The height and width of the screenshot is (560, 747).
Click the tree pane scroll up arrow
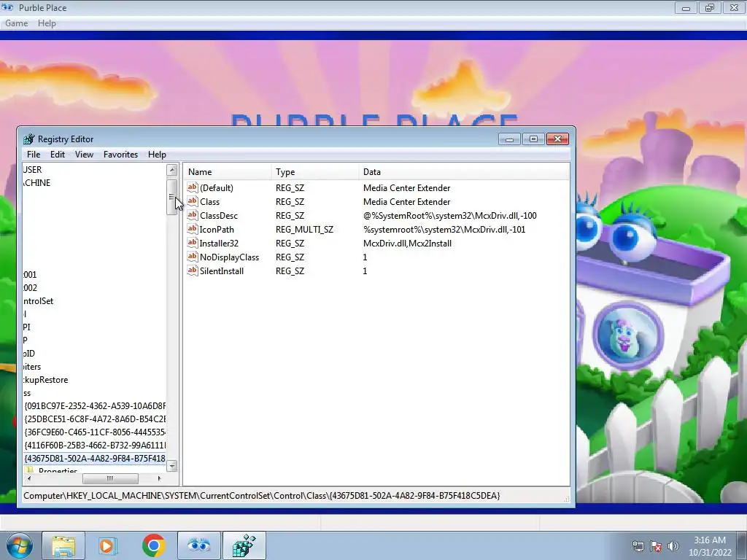172,169
